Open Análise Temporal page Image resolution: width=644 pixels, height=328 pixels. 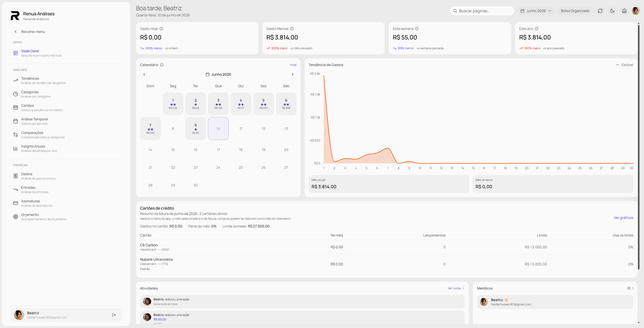(66, 121)
